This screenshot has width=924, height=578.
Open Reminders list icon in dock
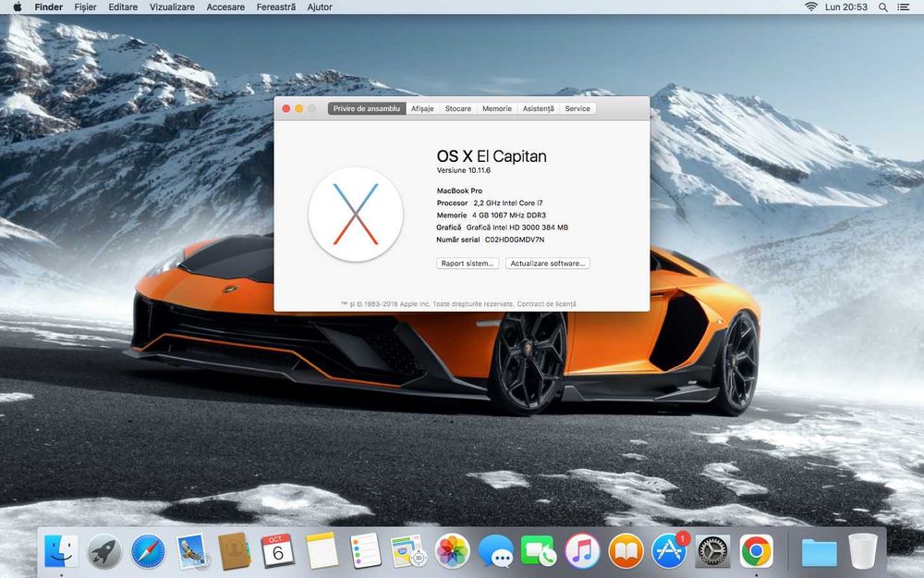coord(365,551)
